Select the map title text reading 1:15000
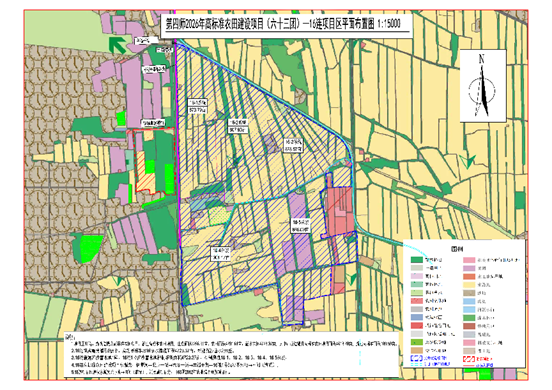This screenshot has width=552, height=390. [x=389, y=24]
